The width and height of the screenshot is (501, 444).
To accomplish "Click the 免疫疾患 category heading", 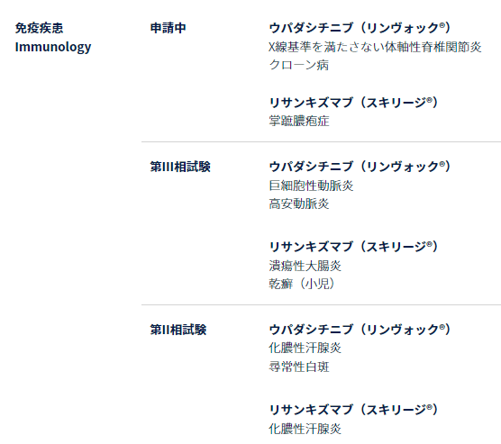I will pos(39,28).
